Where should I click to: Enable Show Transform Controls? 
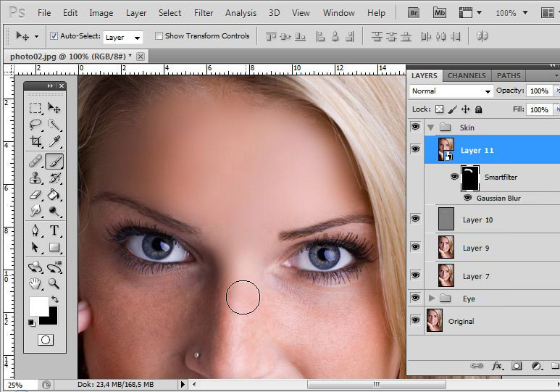159,36
